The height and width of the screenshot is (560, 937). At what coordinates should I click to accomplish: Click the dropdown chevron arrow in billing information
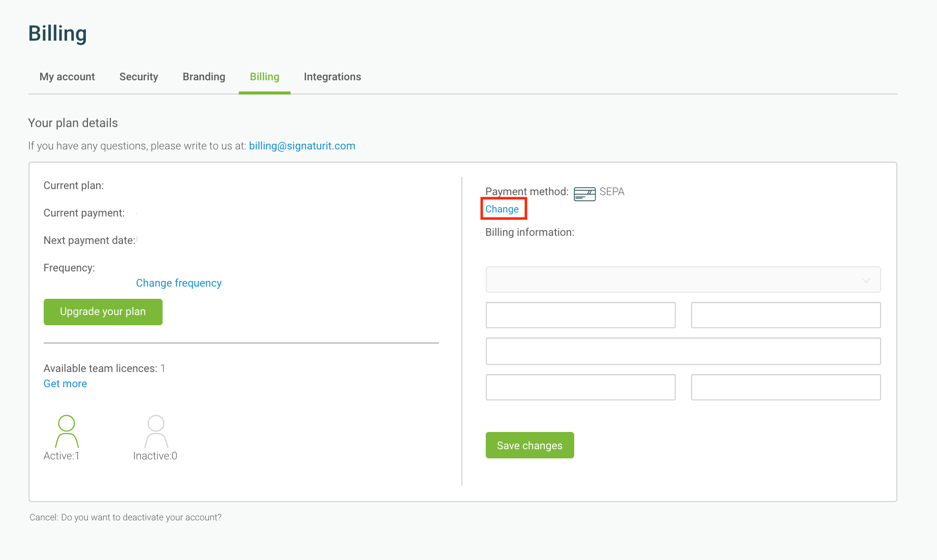(866, 281)
